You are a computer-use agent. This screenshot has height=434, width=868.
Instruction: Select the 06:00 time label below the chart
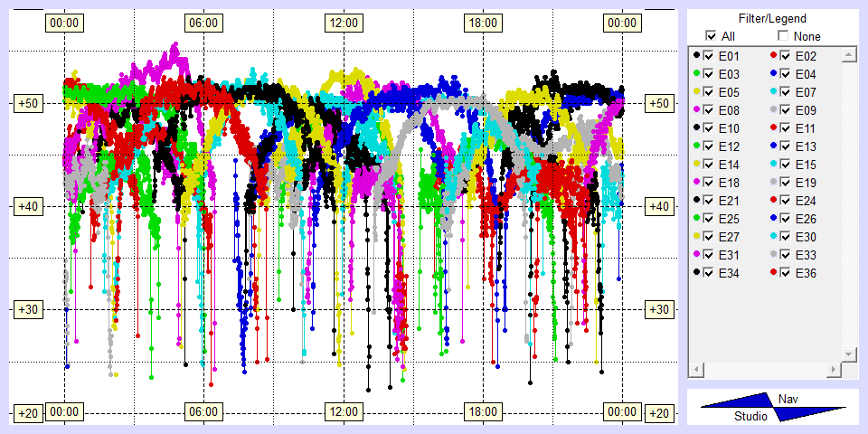(x=203, y=412)
